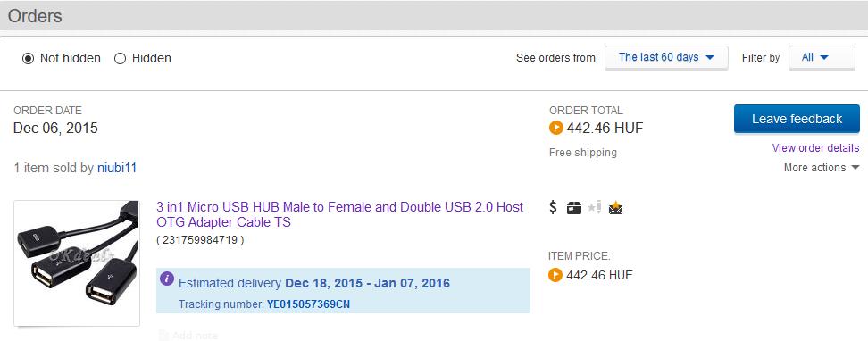Image resolution: width=868 pixels, height=341 pixels.
Task: Open seller niubi11 profile link
Action: click(x=117, y=168)
